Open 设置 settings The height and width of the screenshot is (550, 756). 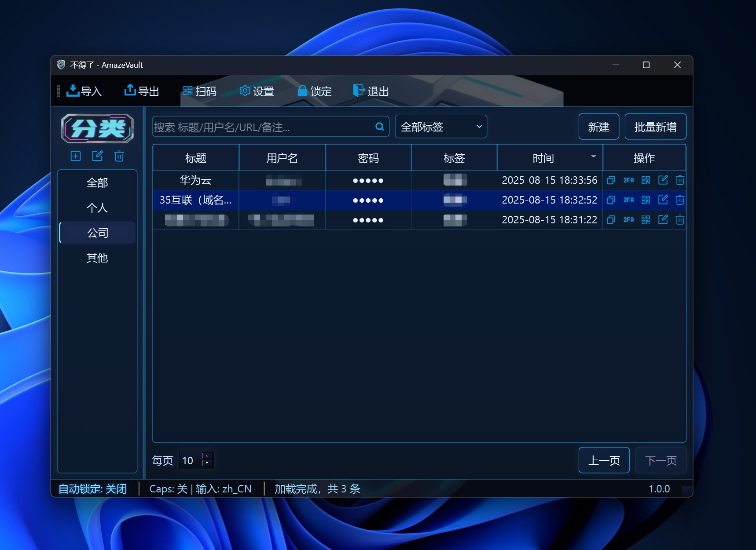257,91
